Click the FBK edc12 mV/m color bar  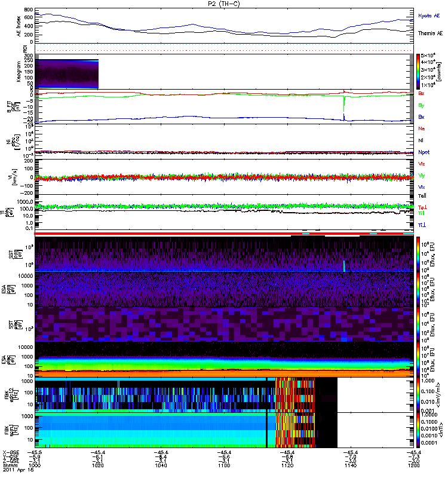418,395
